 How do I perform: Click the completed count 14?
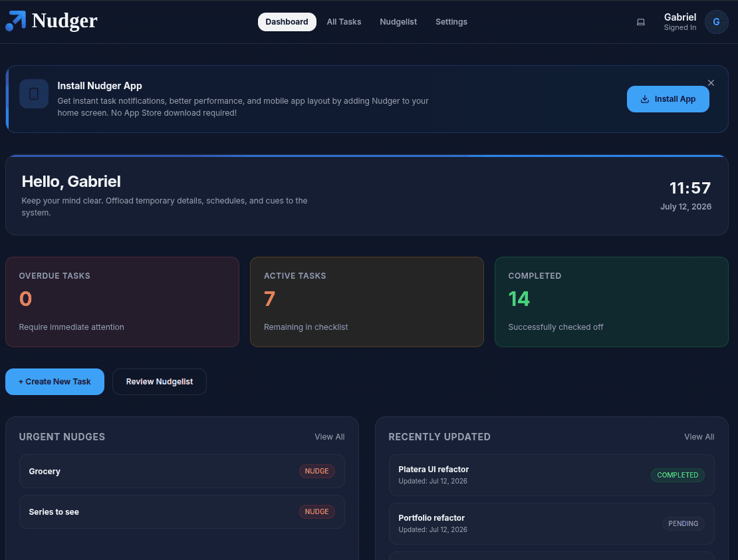pos(519,299)
